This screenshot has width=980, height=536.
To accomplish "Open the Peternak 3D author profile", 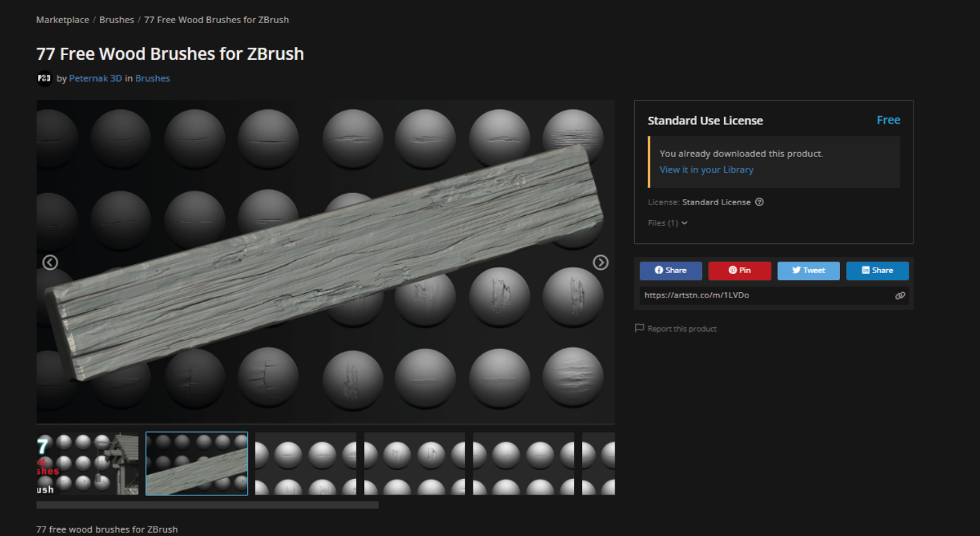I will click(96, 78).
